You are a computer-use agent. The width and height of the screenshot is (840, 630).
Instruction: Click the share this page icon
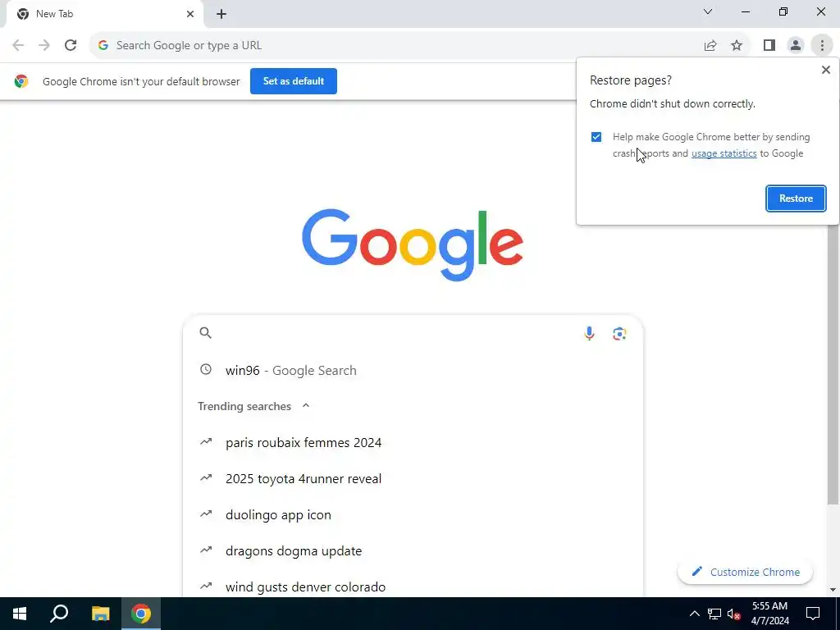(x=710, y=46)
